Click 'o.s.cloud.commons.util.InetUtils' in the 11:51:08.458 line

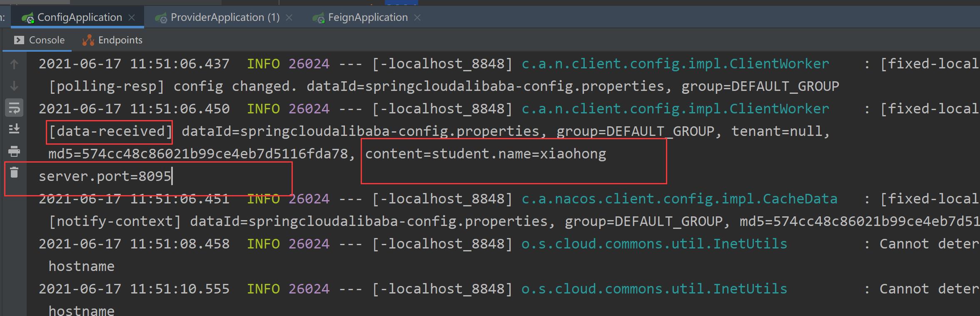click(x=654, y=244)
